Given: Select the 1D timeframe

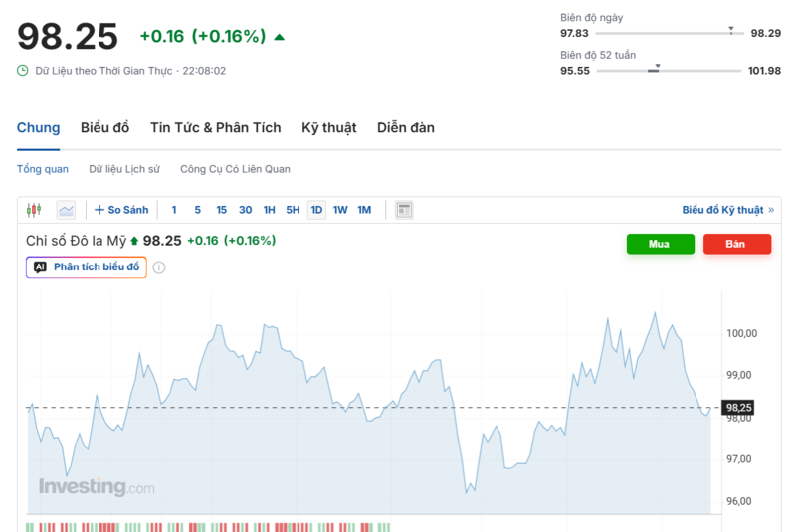Looking at the screenshot, I should point(316,210).
